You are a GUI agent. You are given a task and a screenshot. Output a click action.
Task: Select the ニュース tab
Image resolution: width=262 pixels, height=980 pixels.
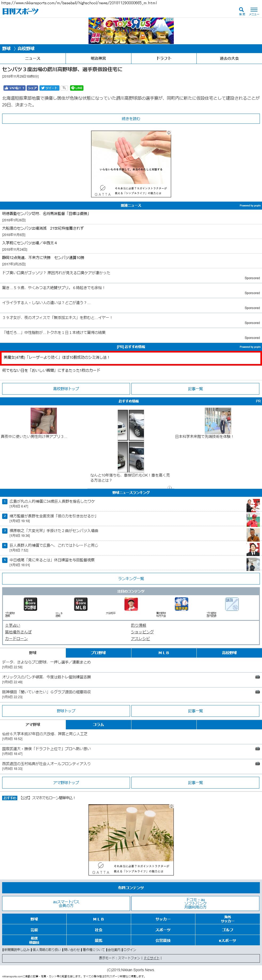(x=33, y=58)
